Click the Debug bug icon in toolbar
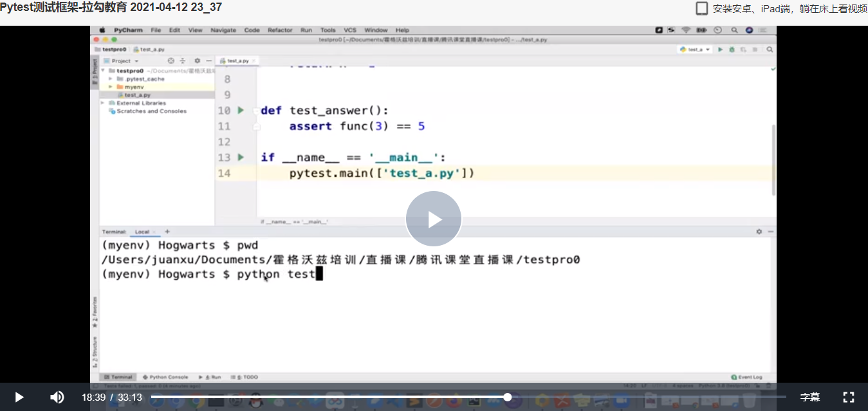This screenshot has width=868, height=411. pos(732,50)
